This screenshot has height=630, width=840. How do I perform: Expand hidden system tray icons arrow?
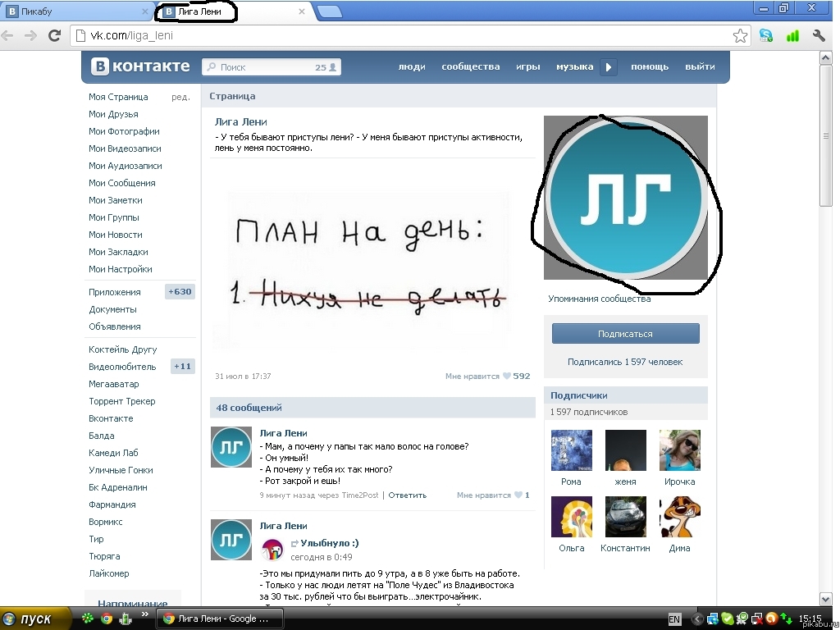696,619
